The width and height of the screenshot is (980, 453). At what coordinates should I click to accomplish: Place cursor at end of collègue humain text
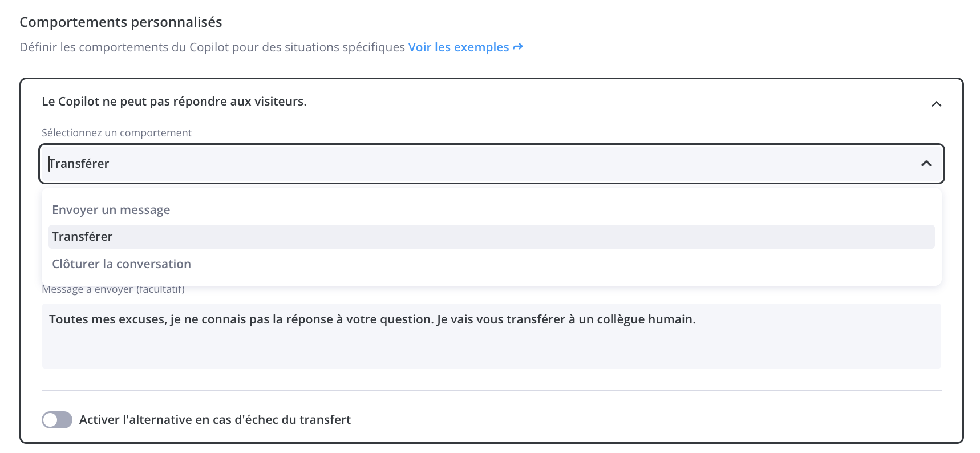pyautogui.click(x=696, y=319)
